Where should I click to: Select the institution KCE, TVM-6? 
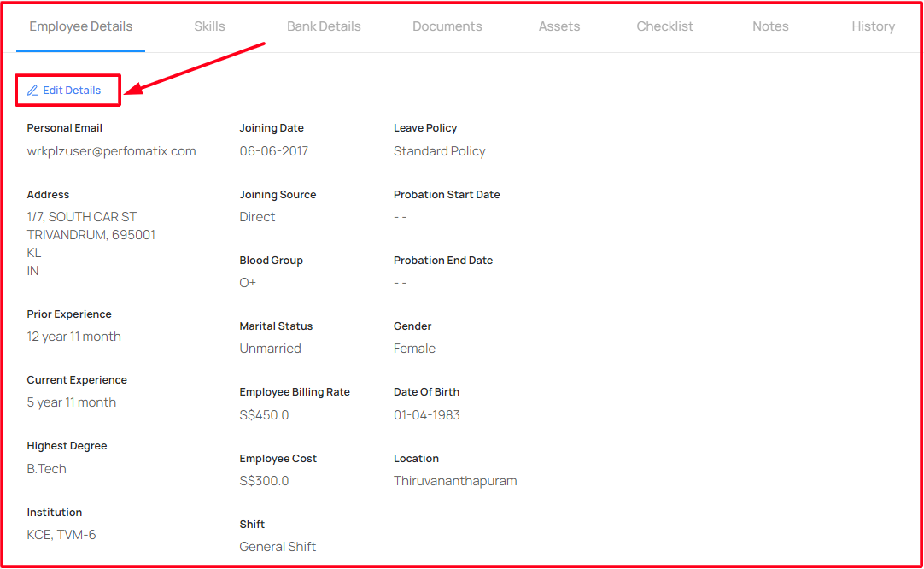61,535
